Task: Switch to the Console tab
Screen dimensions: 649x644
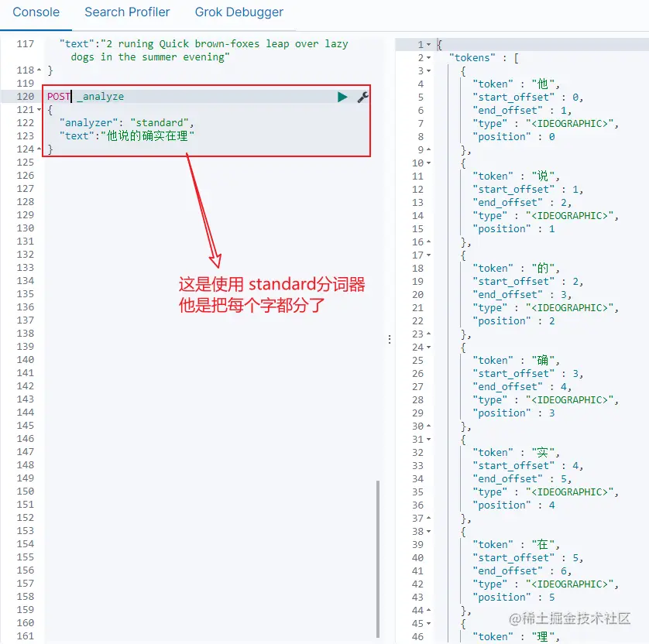Action: point(36,12)
